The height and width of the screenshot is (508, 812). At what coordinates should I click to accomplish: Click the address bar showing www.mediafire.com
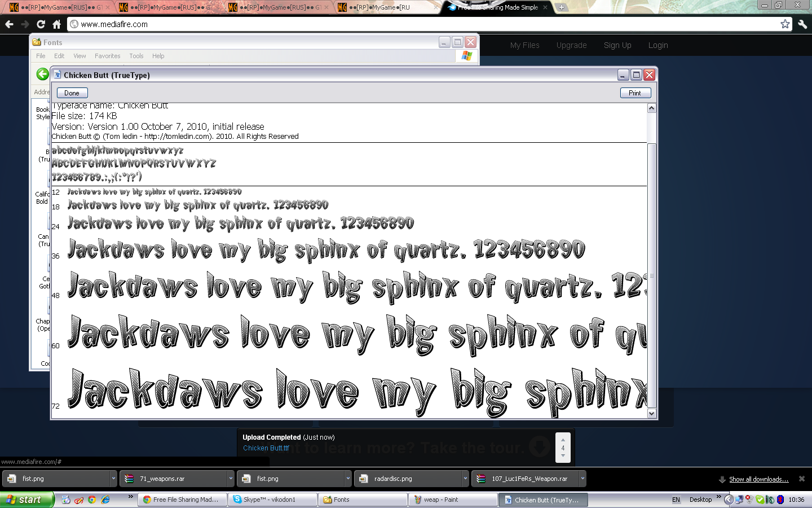tap(395, 24)
